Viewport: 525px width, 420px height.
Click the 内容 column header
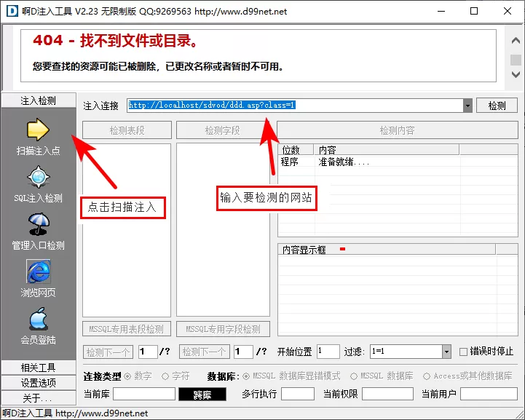pyautogui.click(x=387, y=150)
